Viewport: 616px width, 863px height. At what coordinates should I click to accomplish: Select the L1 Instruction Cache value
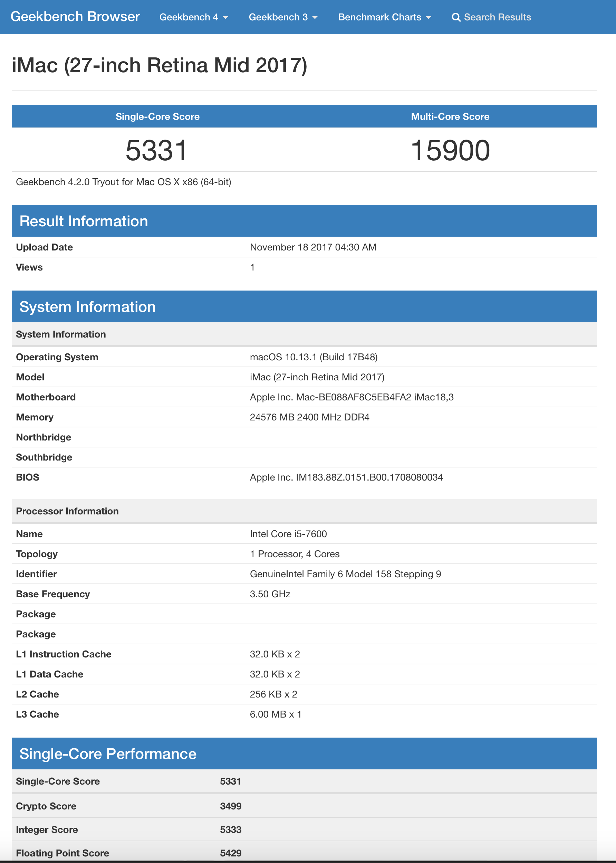[x=275, y=654]
